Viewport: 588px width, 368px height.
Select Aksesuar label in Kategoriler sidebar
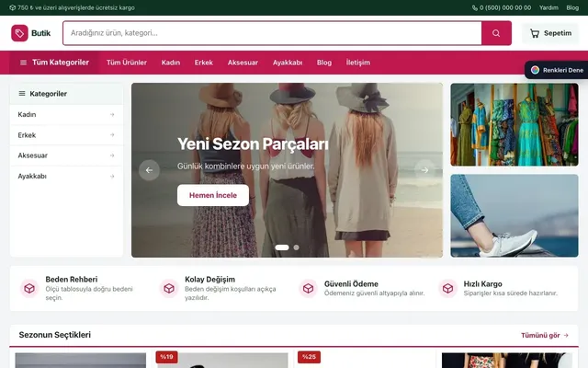(x=33, y=155)
